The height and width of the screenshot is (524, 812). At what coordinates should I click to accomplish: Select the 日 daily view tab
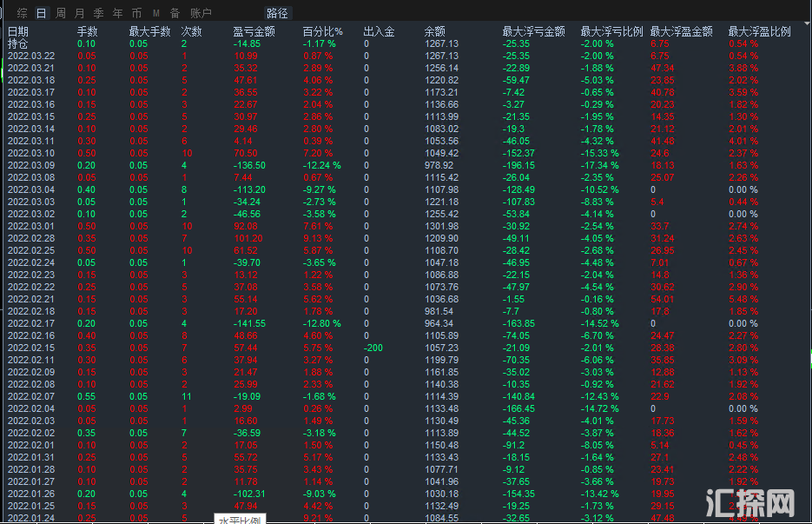tap(42, 13)
